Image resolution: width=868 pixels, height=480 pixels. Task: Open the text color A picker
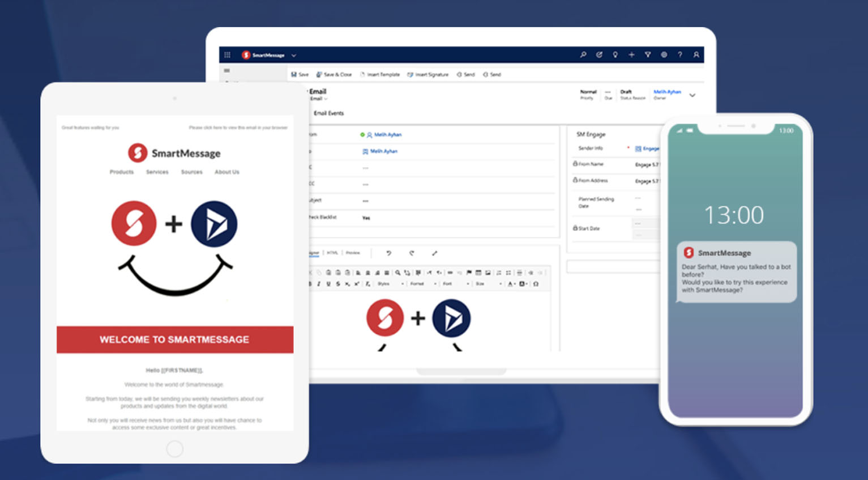point(511,284)
